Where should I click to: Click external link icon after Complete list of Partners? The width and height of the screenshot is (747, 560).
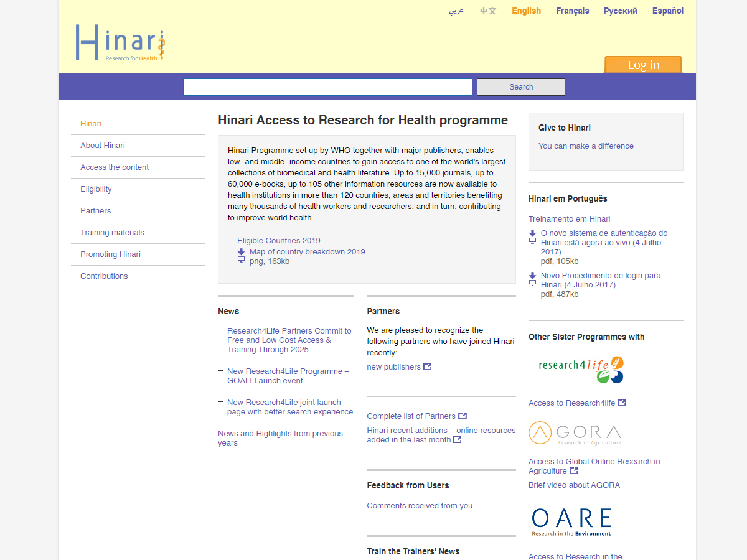[x=463, y=416]
